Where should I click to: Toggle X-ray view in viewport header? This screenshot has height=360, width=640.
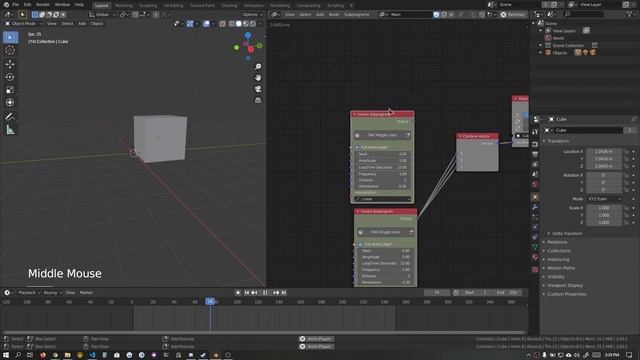coord(222,24)
